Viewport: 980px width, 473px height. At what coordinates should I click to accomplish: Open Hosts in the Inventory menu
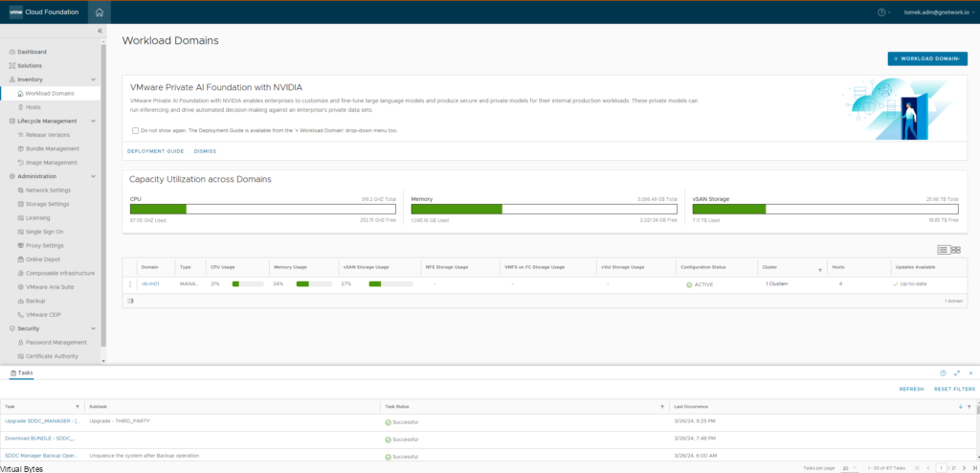(33, 107)
